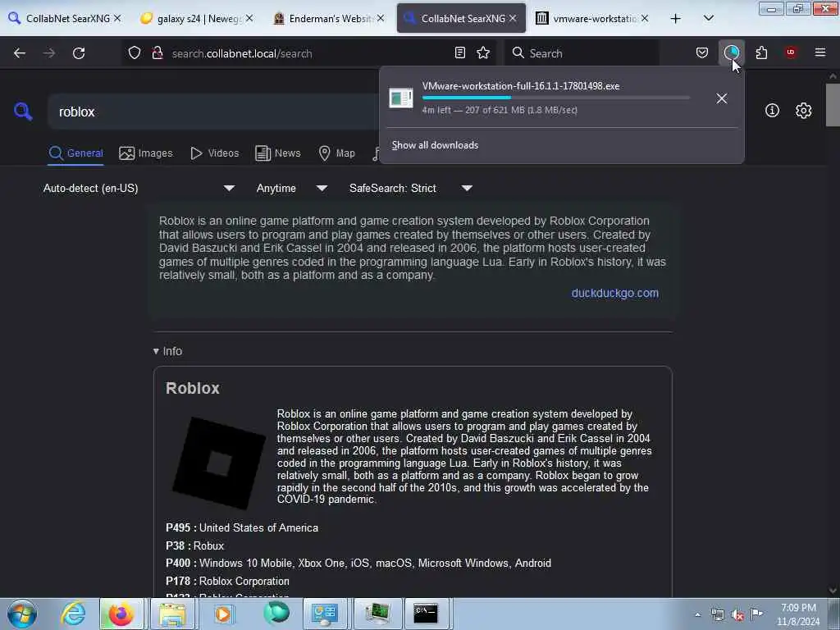Click the Action Center flag tray icon
Image resolution: width=840 pixels, height=630 pixels.
(x=757, y=614)
